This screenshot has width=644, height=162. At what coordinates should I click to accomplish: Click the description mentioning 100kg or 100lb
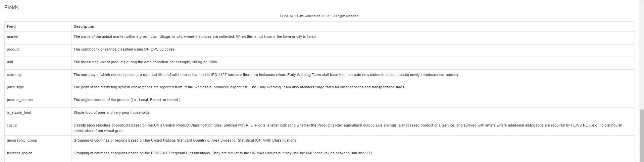pos(146,62)
